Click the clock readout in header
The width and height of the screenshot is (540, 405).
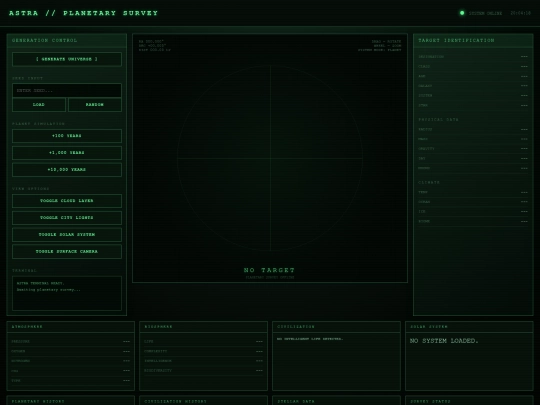pyautogui.click(x=520, y=13)
